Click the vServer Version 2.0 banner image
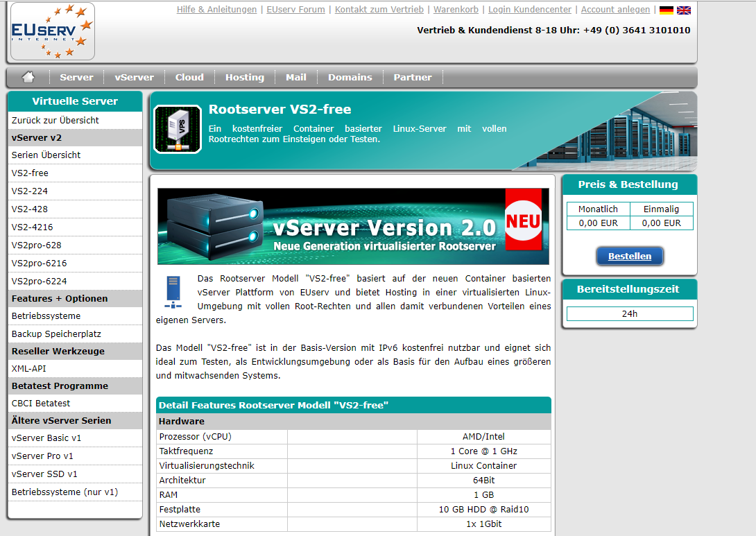 [x=354, y=226]
